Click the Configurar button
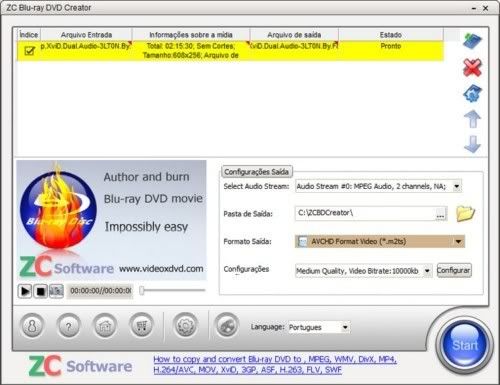This screenshot has height=385, width=500. pyautogui.click(x=454, y=270)
